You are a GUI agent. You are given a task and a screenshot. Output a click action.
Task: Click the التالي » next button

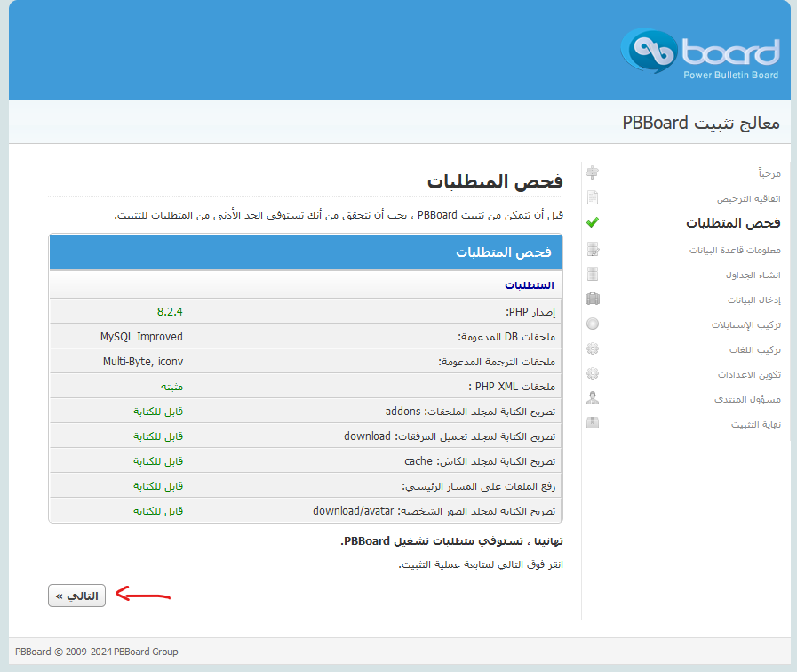click(x=76, y=596)
